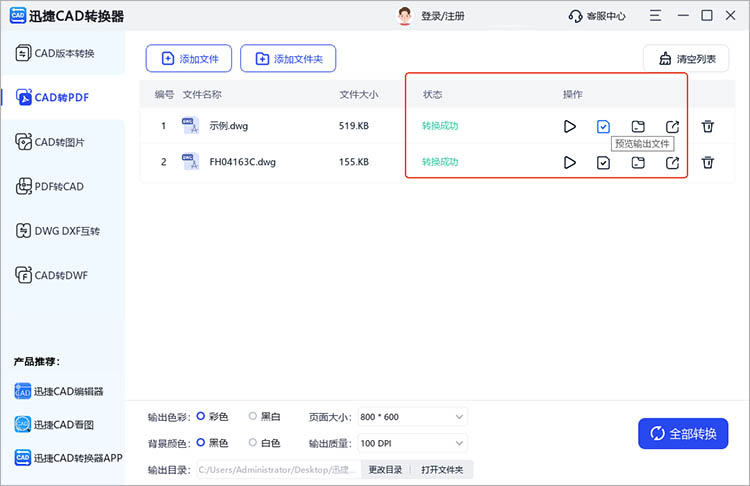This screenshot has width=750, height=486.
Task: Click the FH04163C.dwg file type icon
Action: (190, 162)
